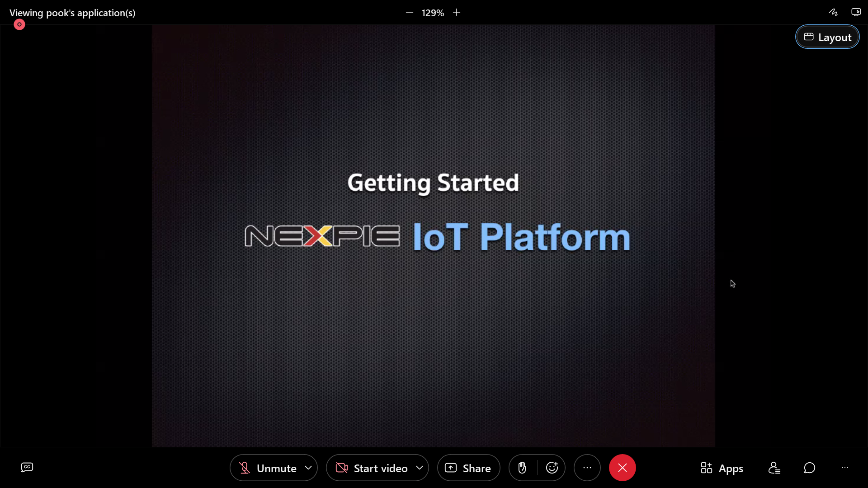868x488 pixels.
Task: Open the annotate pen tool
Action: [833, 12]
